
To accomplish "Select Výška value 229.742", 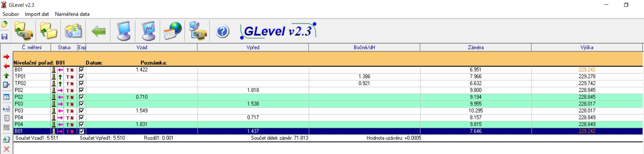I will tap(587, 83).
